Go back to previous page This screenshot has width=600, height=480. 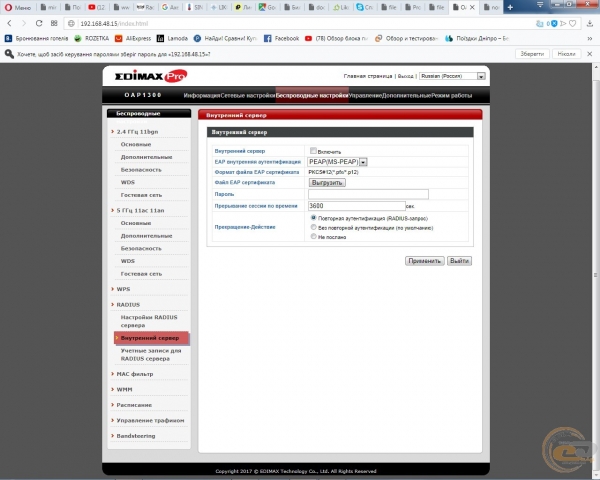10,23
